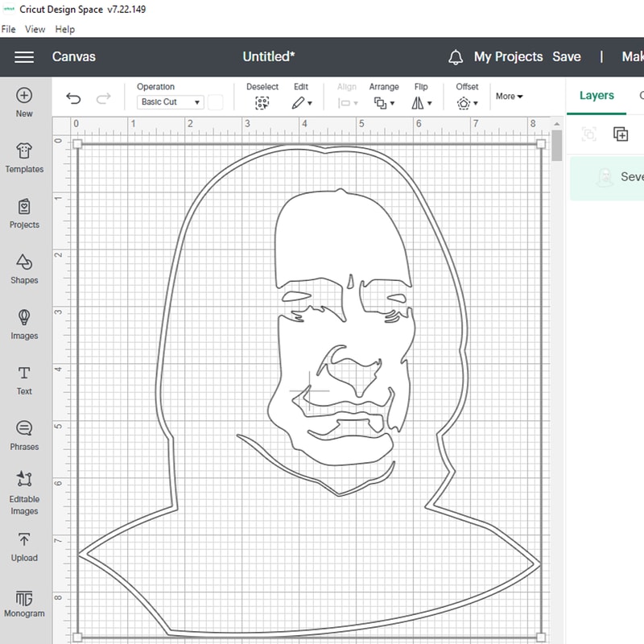Open the hamburger main menu

click(x=24, y=56)
